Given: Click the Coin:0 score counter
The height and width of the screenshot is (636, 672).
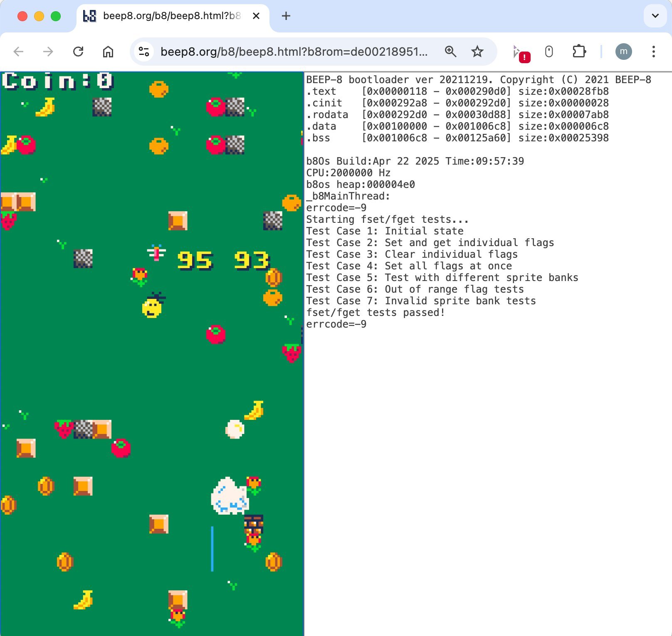Looking at the screenshot, I should (57, 81).
